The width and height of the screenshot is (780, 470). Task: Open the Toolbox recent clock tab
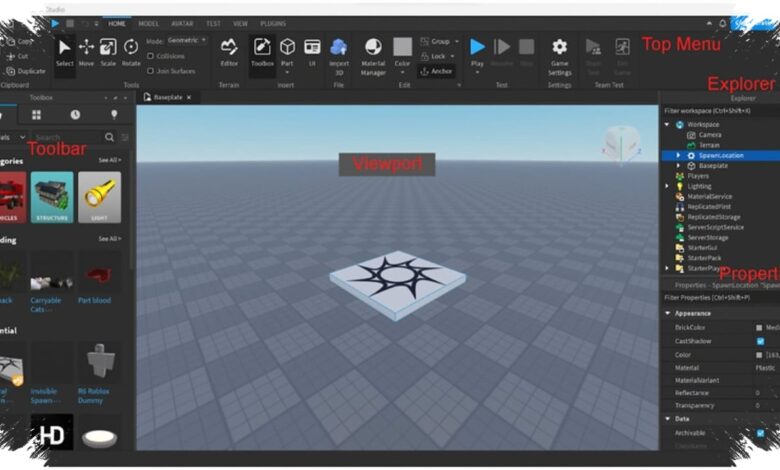point(75,115)
